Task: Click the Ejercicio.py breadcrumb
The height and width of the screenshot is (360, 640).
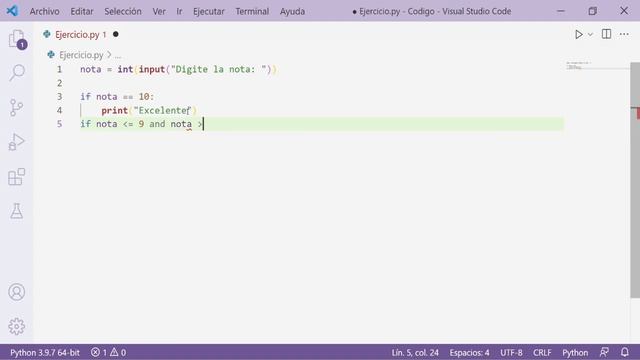Action: 81,55
